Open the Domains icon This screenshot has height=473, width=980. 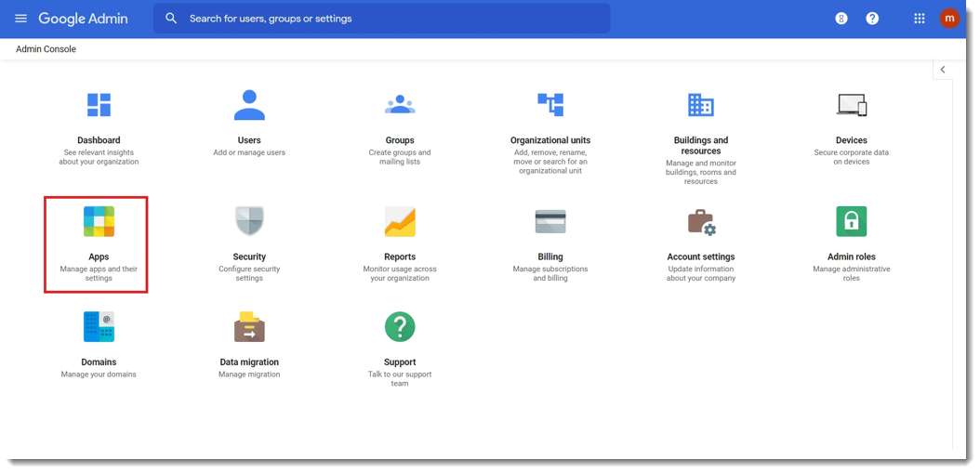[99, 327]
